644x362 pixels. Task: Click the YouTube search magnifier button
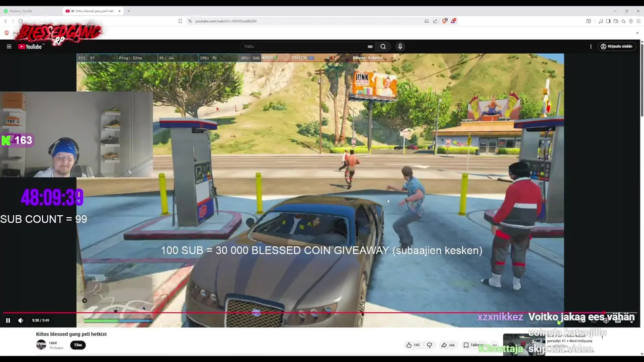pyautogui.click(x=383, y=46)
